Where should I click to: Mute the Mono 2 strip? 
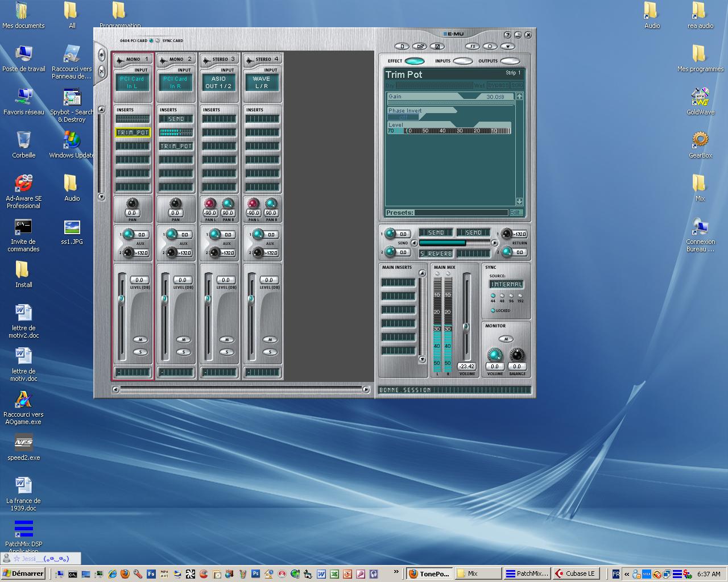tap(183, 339)
